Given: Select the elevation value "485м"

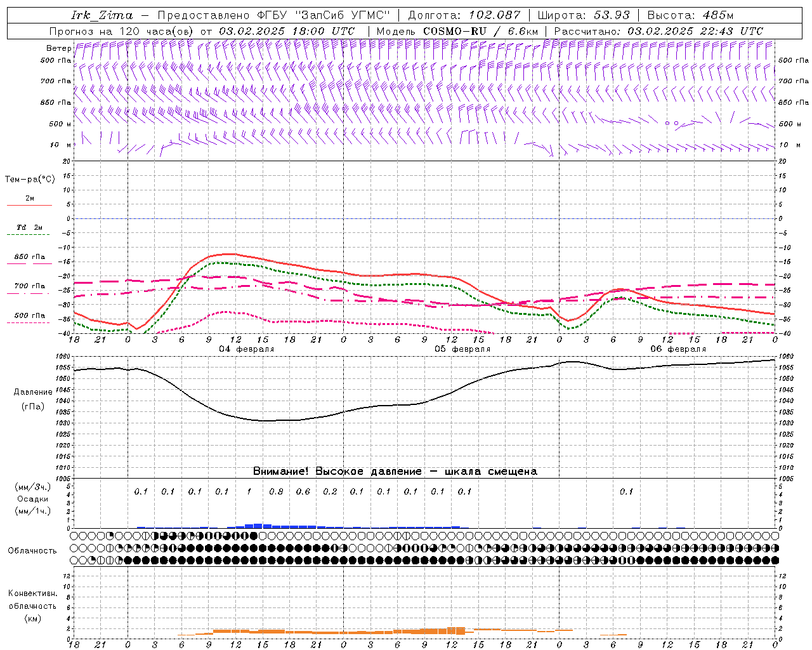Looking at the screenshot, I should point(718,15).
